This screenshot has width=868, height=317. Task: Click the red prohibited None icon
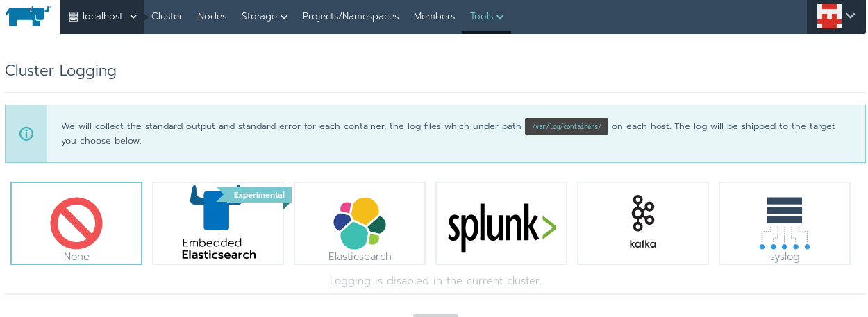76,223
